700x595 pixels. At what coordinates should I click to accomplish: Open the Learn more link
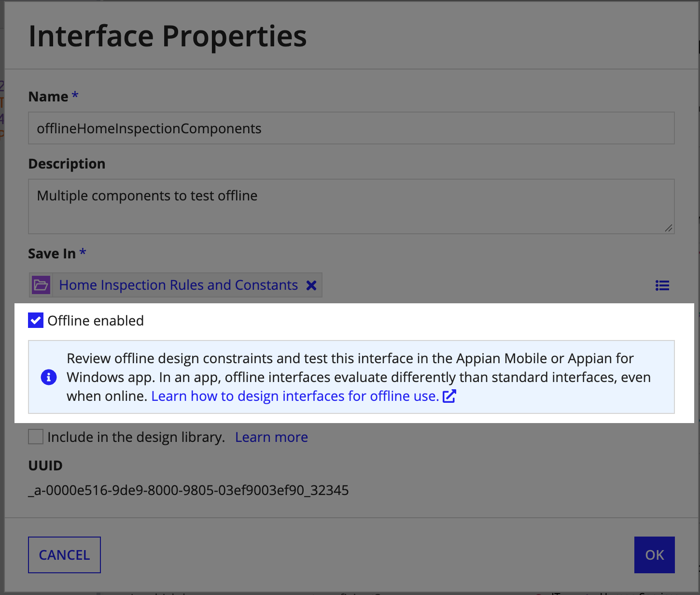point(271,437)
